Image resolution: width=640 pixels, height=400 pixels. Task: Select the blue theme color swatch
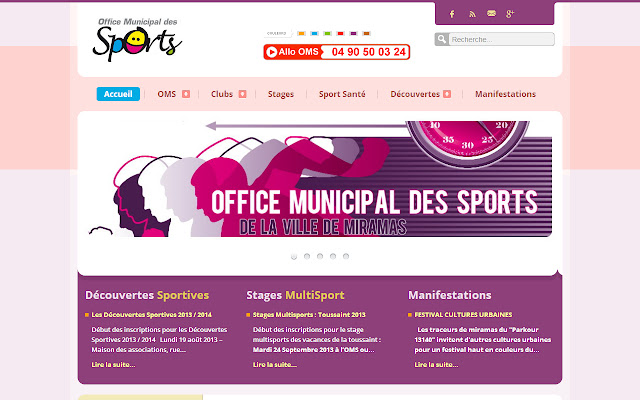pyautogui.click(x=314, y=33)
